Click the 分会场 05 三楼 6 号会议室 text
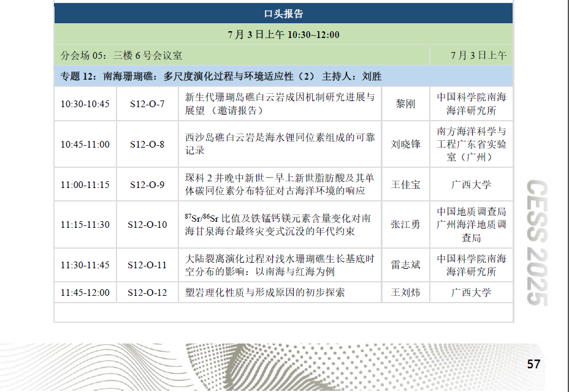The image size is (569, 392). (x=121, y=56)
